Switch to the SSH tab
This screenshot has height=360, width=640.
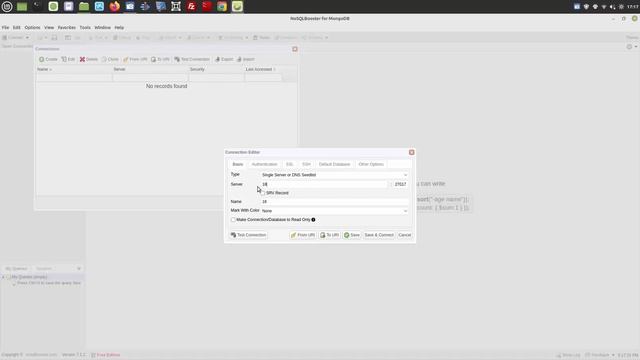pos(306,164)
